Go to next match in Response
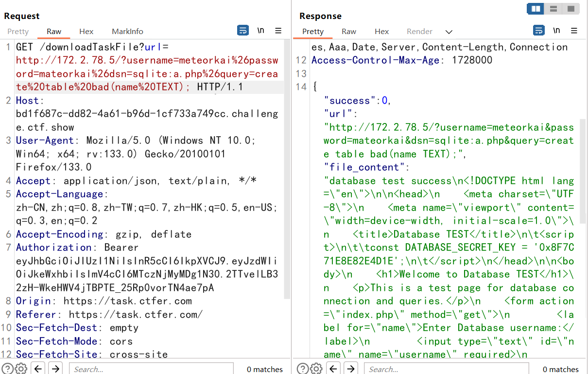Image resolution: width=588 pixels, height=374 pixels. pos(350,368)
